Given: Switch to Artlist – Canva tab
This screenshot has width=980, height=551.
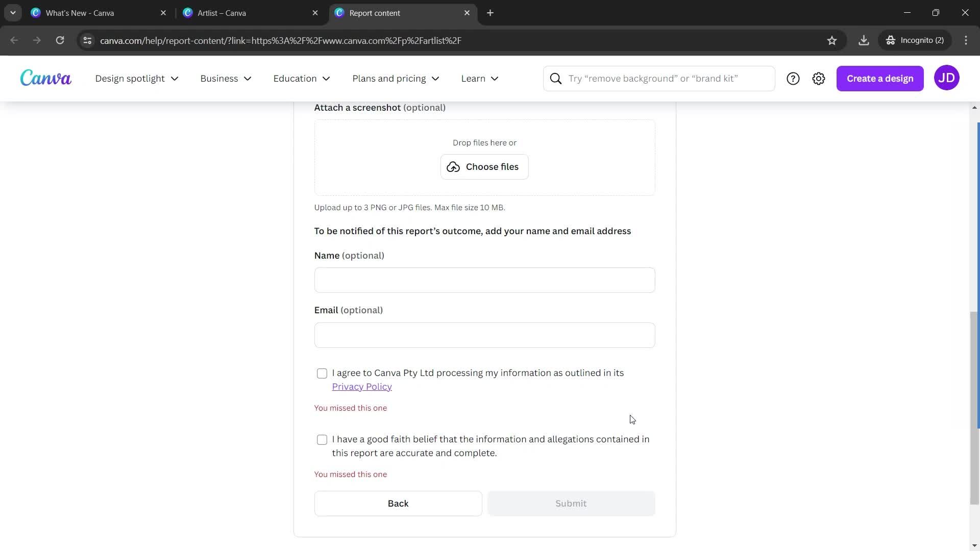Looking at the screenshot, I should click(x=251, y=13).
